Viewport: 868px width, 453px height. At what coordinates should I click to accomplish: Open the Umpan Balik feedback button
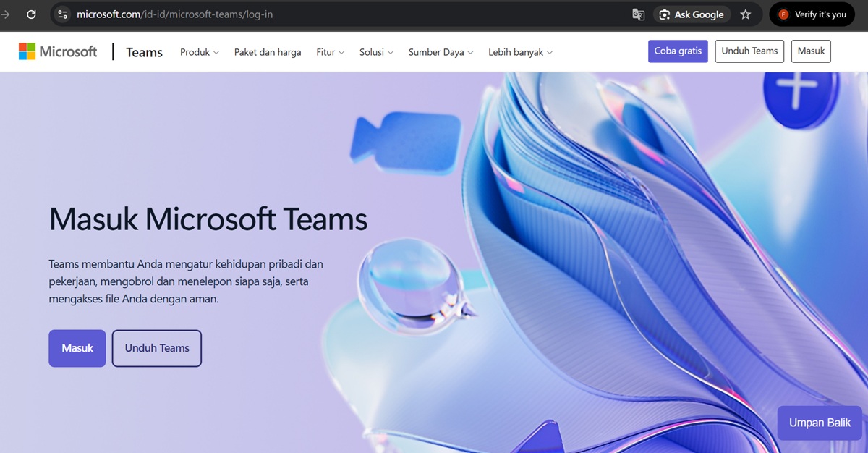click(x=820, y=423)
